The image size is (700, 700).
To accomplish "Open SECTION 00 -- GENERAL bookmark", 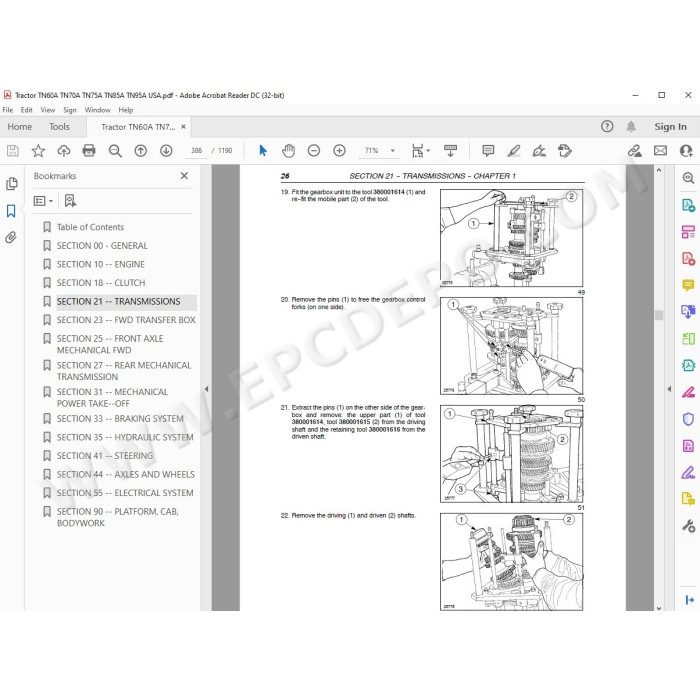I will coord(102,246).
